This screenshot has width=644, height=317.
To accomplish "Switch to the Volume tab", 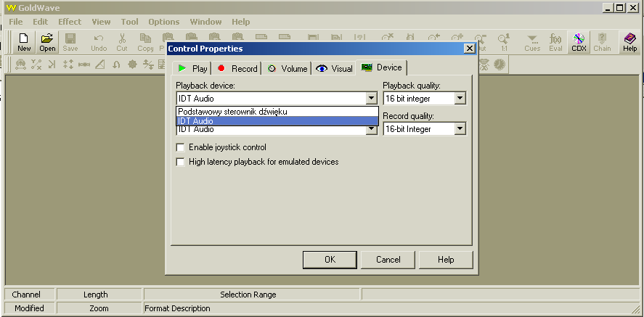I will [x=287, y=68].
